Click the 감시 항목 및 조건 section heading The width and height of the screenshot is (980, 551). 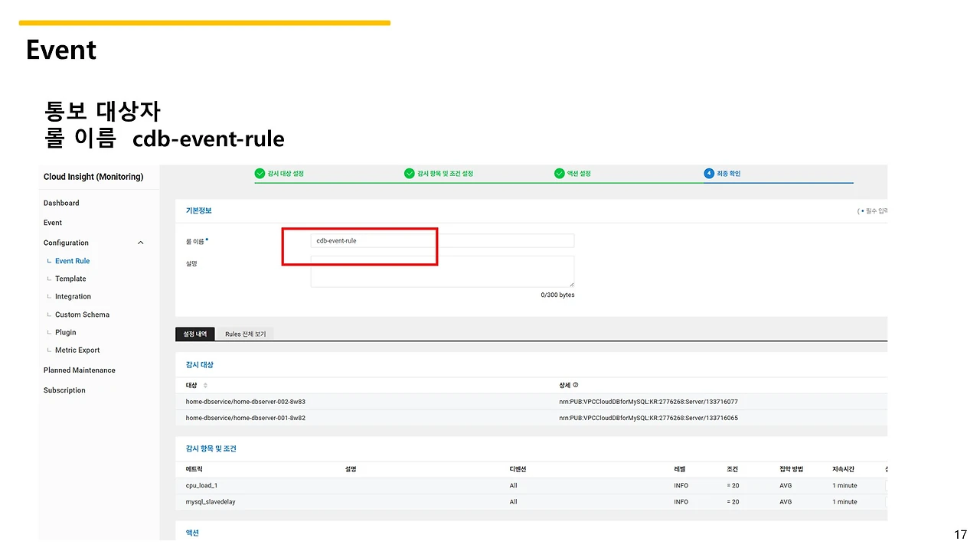[x=211, y=448]
